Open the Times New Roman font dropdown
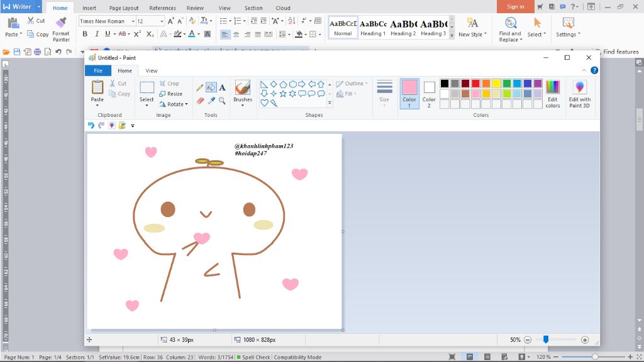Image resolution: width=644 pixels, height=362 pixels. pos(133,21)
